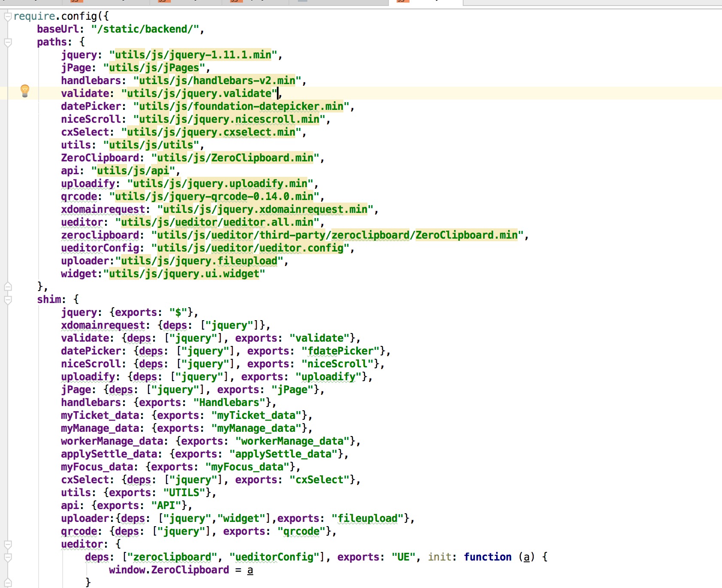Collapse the paths block fold marker

[8, 42]
